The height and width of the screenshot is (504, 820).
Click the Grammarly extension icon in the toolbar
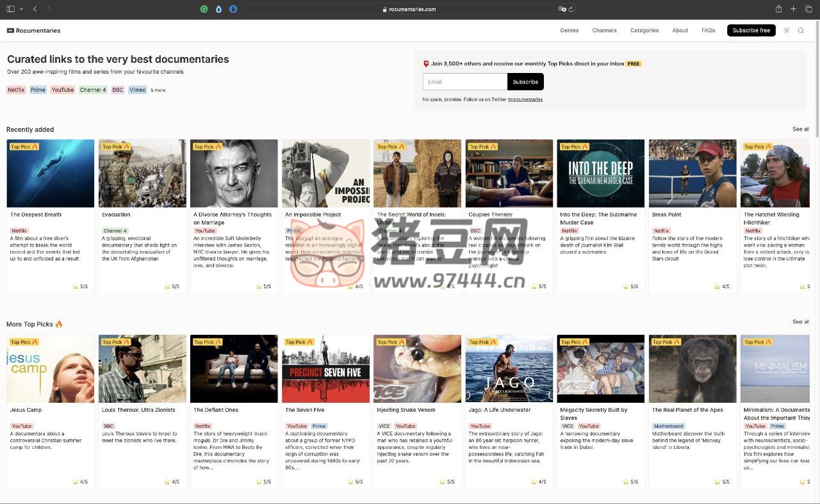pyautogui.click(x=204, y=8)
